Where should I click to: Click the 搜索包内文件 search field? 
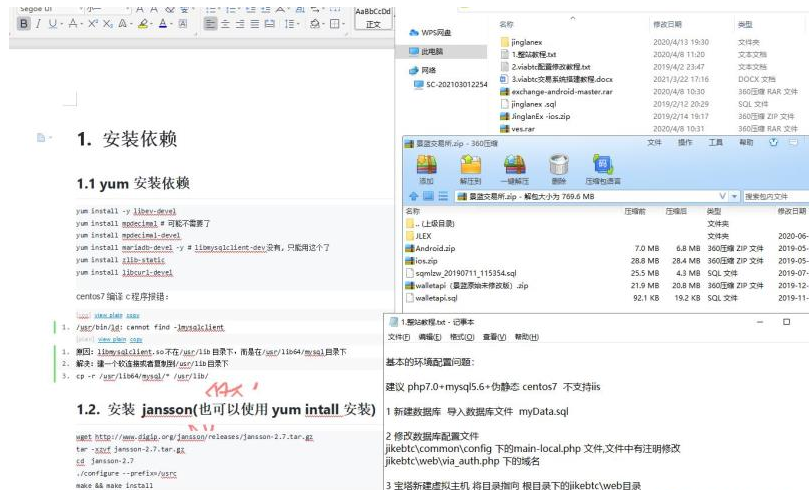click(773, 197)
